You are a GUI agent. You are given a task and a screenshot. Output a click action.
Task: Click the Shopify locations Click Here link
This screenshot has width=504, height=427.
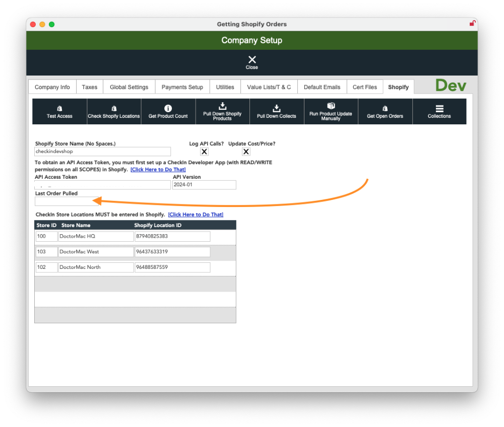tap(196, 214)
